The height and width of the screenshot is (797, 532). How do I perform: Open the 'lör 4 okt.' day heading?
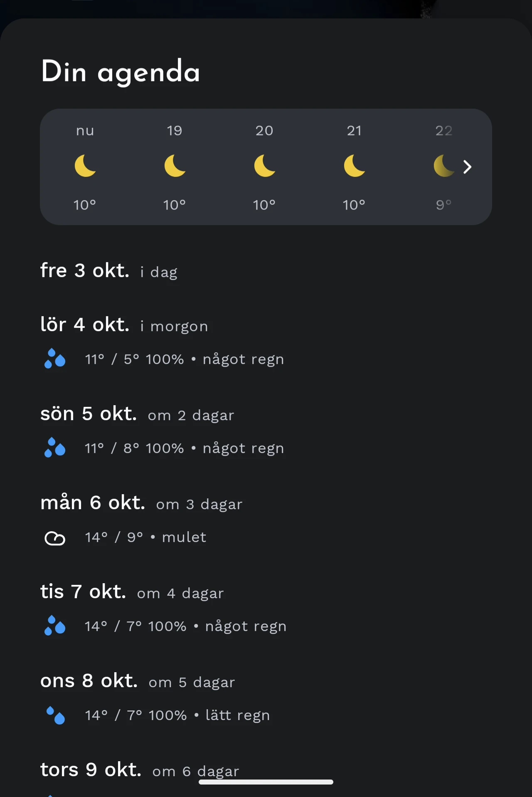[85, 325]
